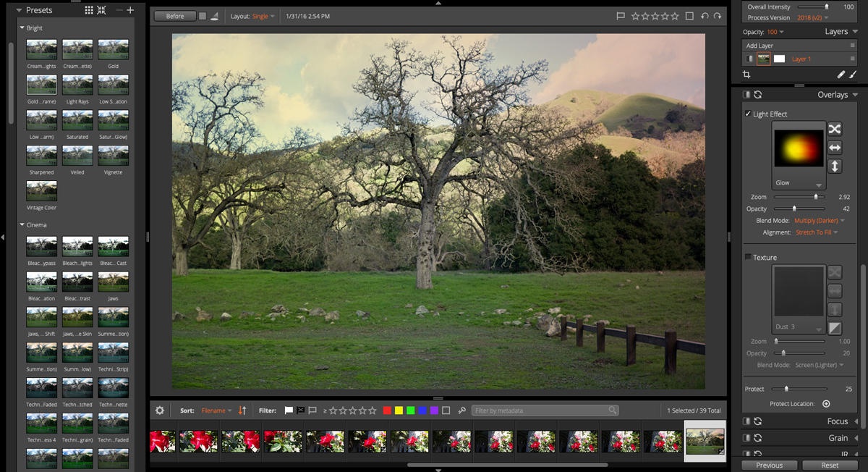Screen dimensions: 868x472
Task: Filter by rejected photos flag
Action: coord(300,410)
